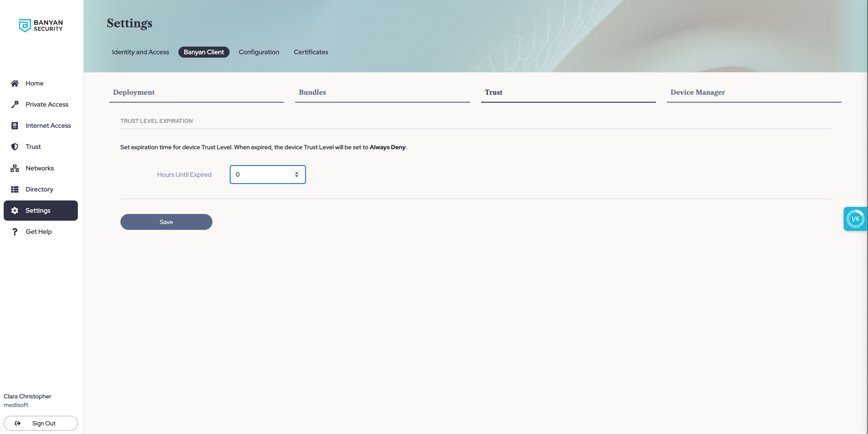Click the Private Access key icon
Image resolution: width=868 pixels, height=434 pixels.
[x=14, y=105]
